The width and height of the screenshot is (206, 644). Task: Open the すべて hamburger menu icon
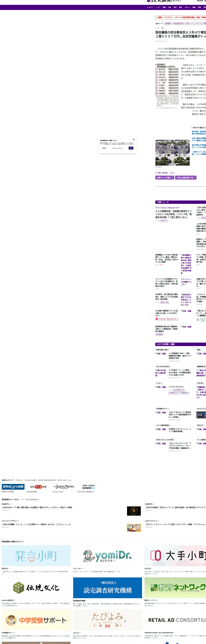click(148, 8)
